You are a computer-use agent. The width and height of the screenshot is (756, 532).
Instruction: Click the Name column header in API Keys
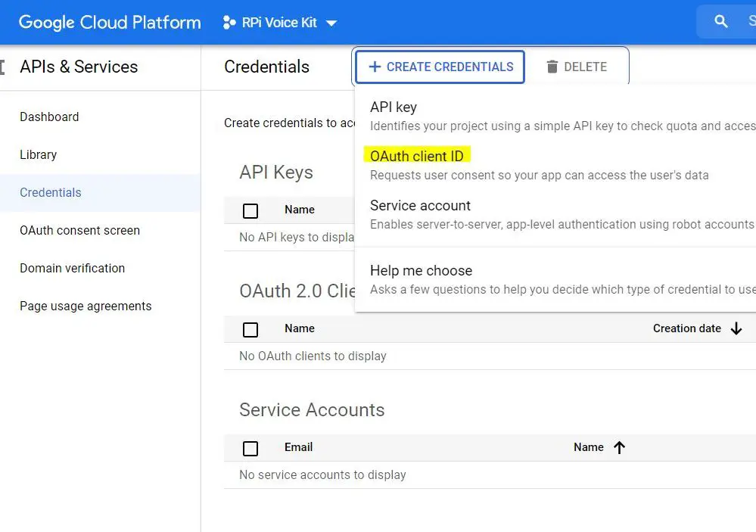[300, 210]
